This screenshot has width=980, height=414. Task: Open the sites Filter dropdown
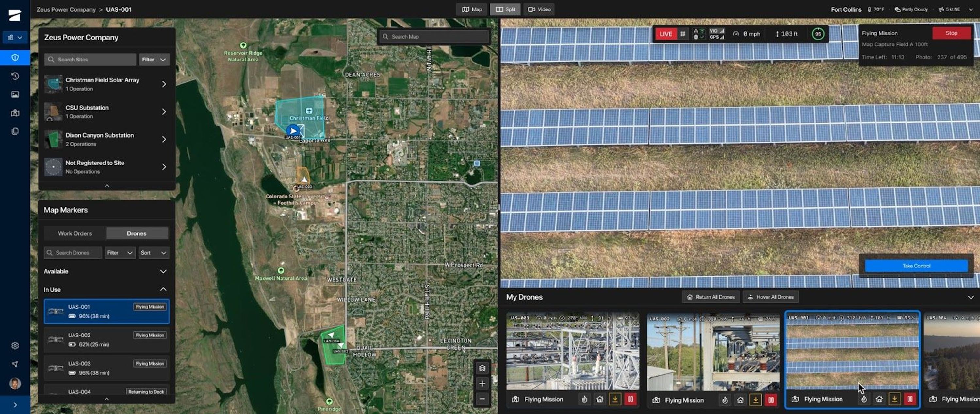click(154, 60)
